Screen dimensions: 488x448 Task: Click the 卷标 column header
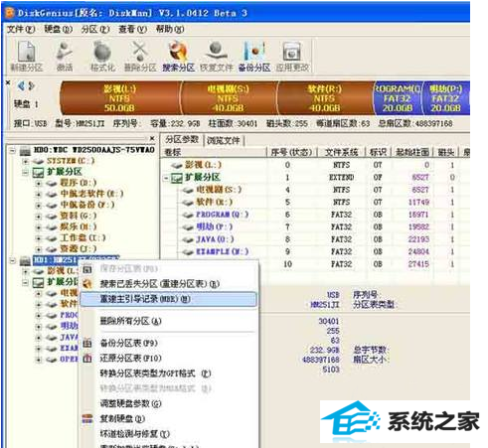pos(214,152)
